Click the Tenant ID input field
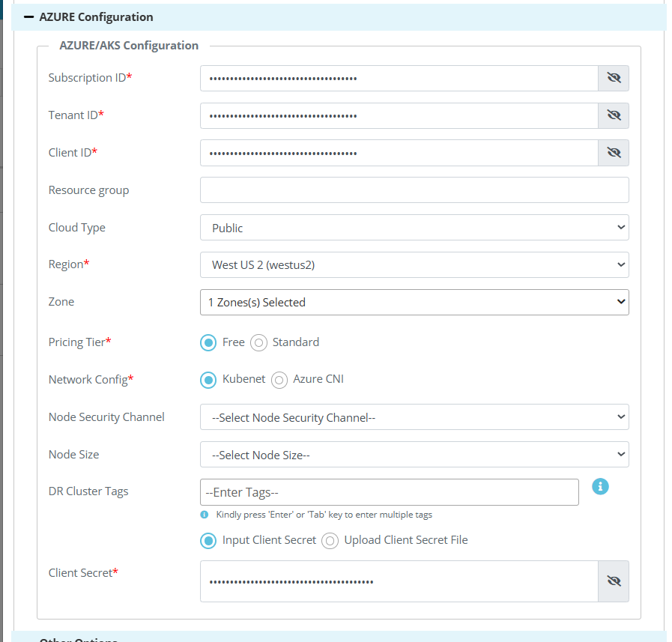Viewport: 672px width, 642px height. pyautogui.click(x=399, y=115)
